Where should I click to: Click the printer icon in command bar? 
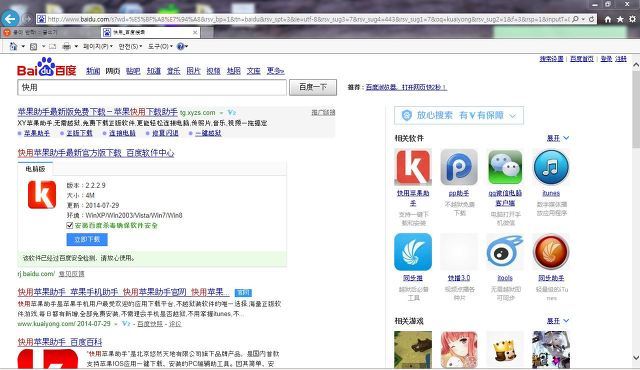pyautogui.click(x=67, y=47)
